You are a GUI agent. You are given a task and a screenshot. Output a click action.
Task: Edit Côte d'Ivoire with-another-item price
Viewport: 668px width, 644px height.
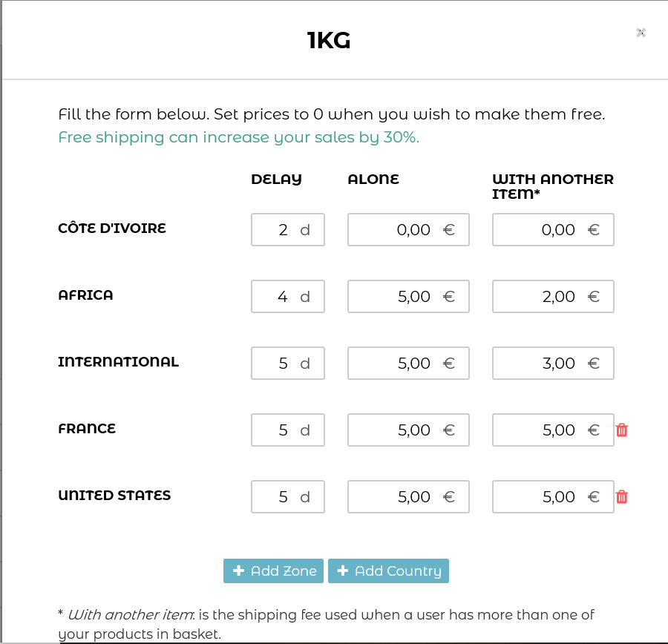pos(542,230)
